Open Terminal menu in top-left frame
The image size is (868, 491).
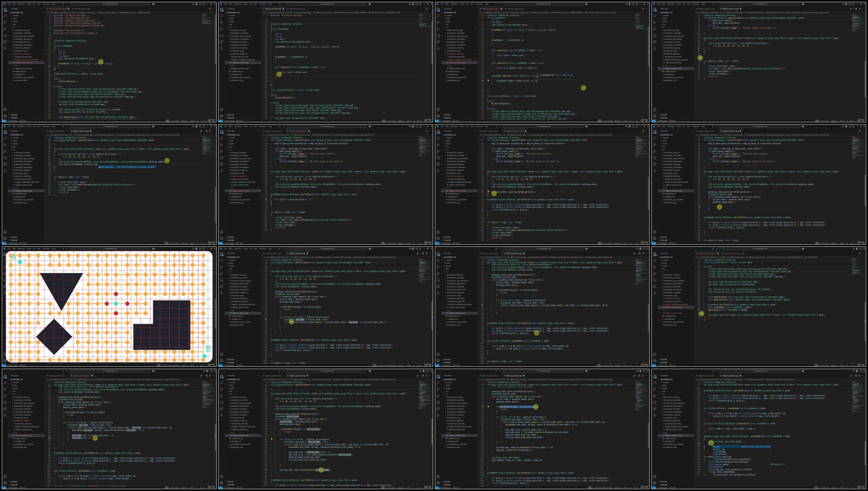[x=46, y=4]
